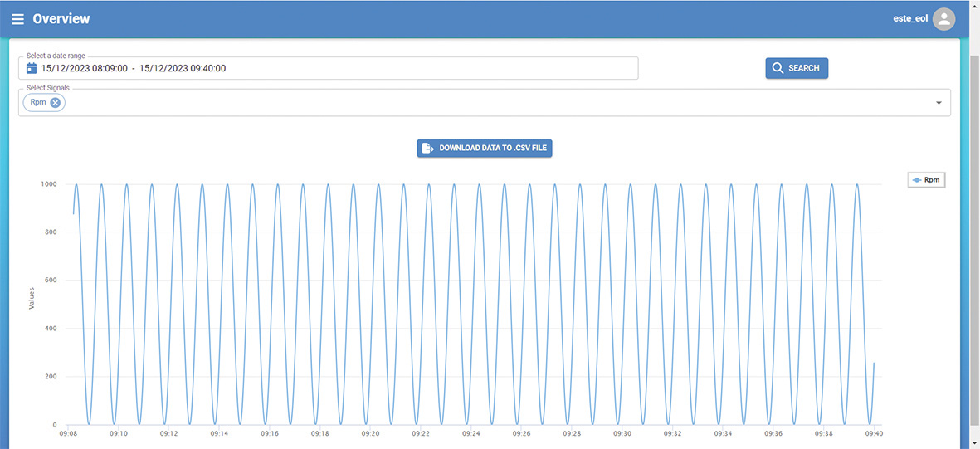Viewport: 980px width, 449px height.
Task: Click the 800 y-axis label
Action: click(x=52, y=232)
